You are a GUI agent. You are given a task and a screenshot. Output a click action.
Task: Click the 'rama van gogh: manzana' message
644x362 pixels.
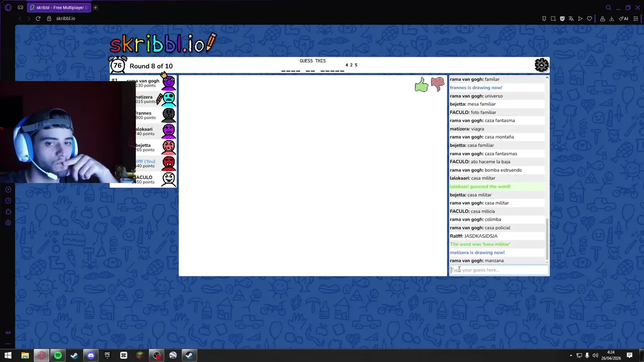[x=476, y=260]
